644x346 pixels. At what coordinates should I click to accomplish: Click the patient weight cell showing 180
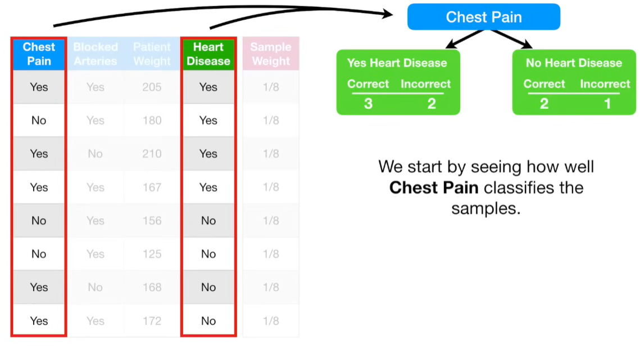click(x=152, y=120)
